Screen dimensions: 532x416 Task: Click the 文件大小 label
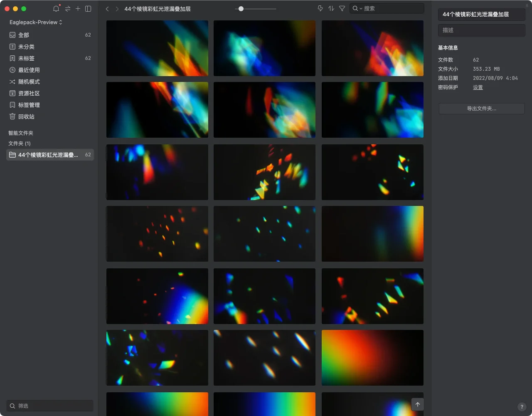click(448, 69)
